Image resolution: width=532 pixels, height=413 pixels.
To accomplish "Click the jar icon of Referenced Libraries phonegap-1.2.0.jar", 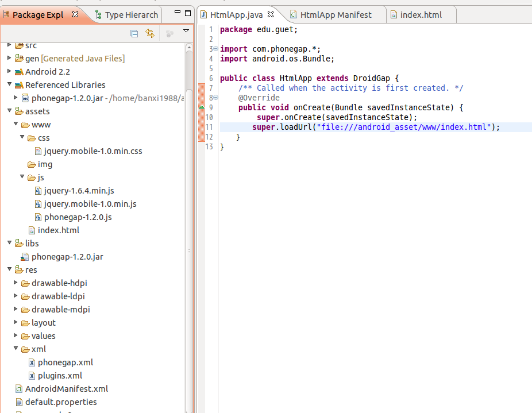I will pyautogui.click(x=25, y=98).
